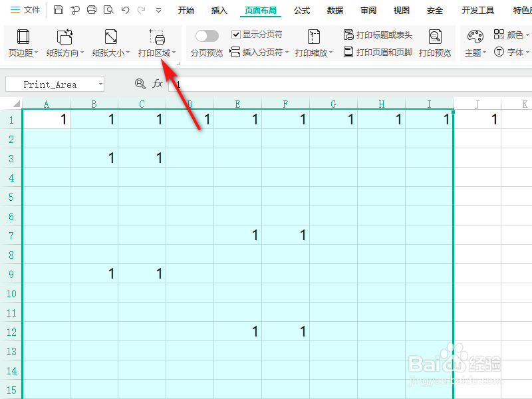
Task: Click the select-all corner triangle
Action: 16,104
